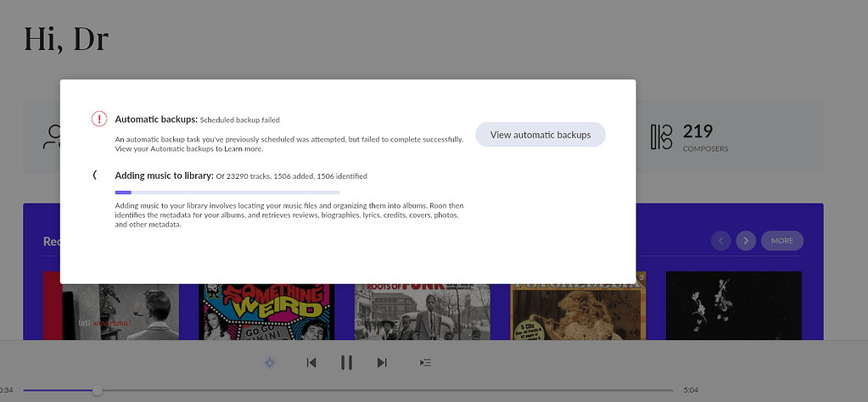
Task: Advance carousel with the forward chevron
Action: 746,241
